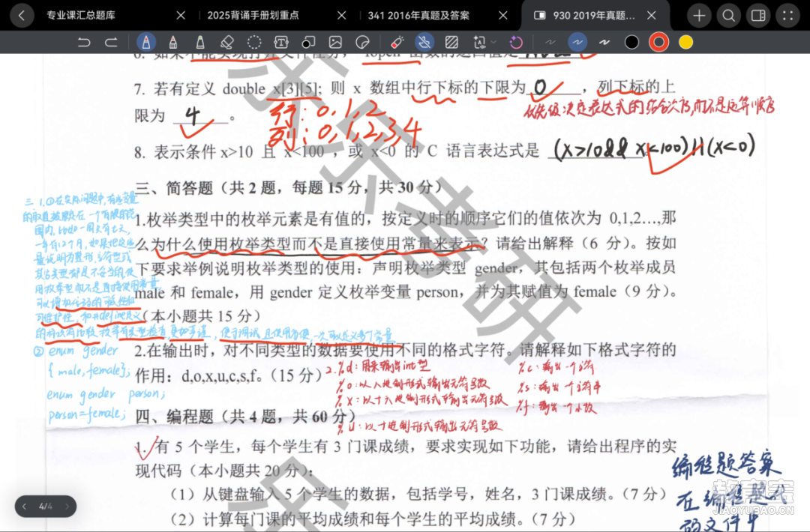Open the four-dot more options menu

(787, 15)
